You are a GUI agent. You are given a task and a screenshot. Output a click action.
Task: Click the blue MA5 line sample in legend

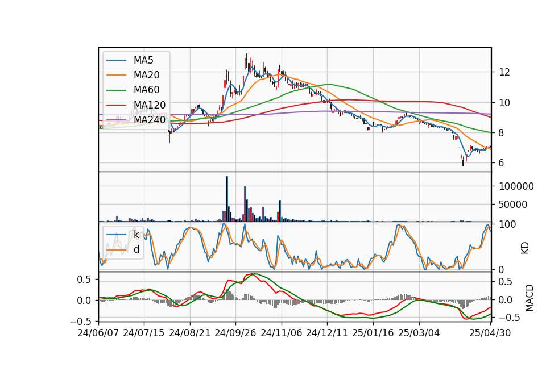(116, 61)
